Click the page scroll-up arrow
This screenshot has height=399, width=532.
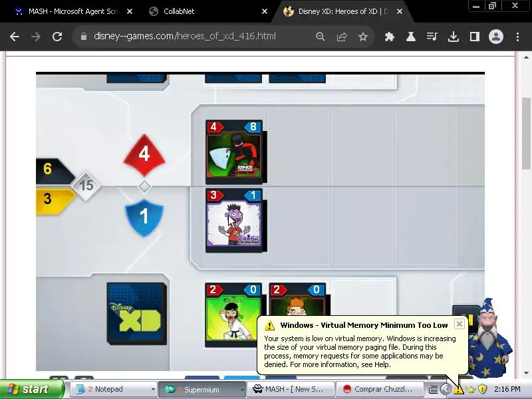tap(526, 57)
